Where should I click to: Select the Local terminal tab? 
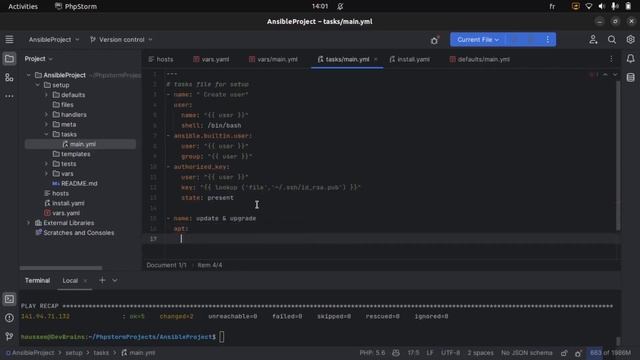click(x=70, y=280)
